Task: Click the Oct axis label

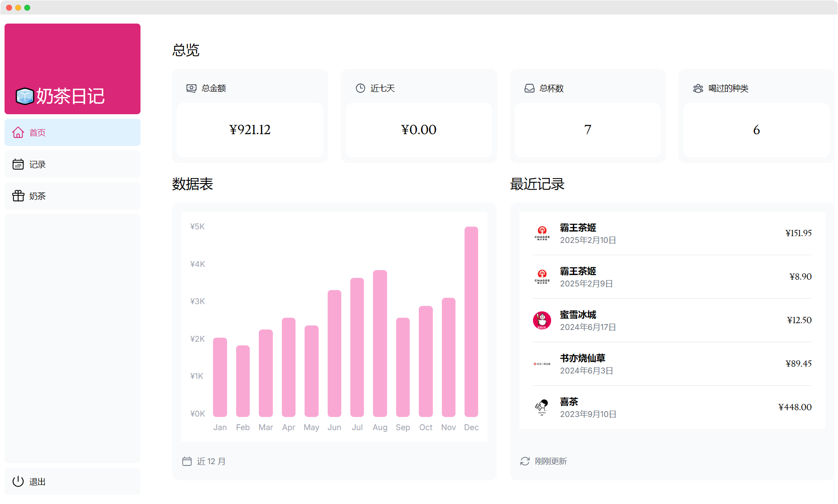Action: tap(426, 427)
